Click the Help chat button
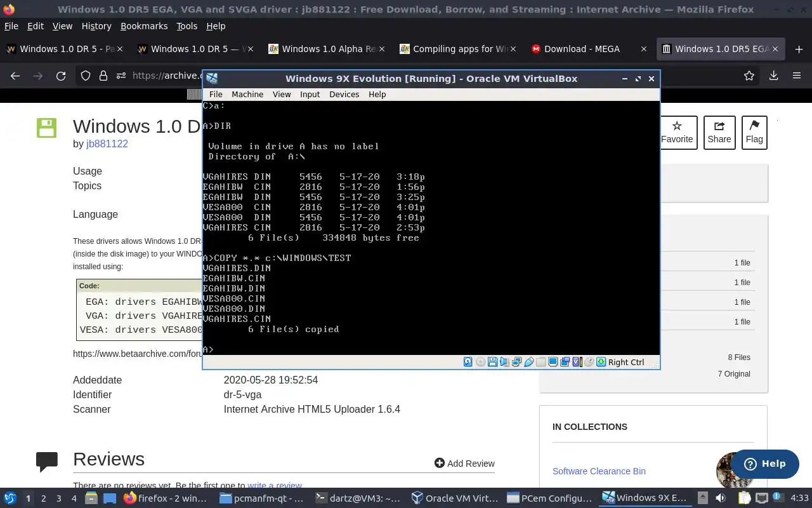The image size is (812, 508). [x=764, y=464]
